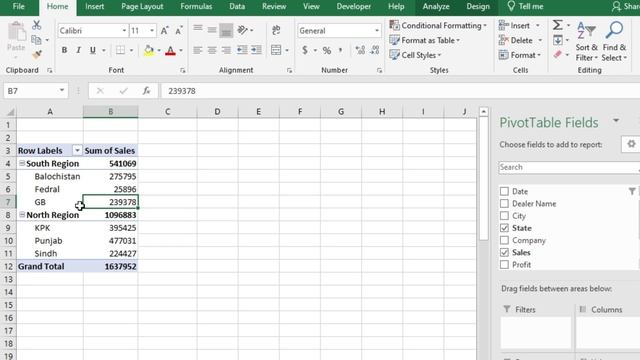Uncheck the State field checkbox

pos(504,228)
